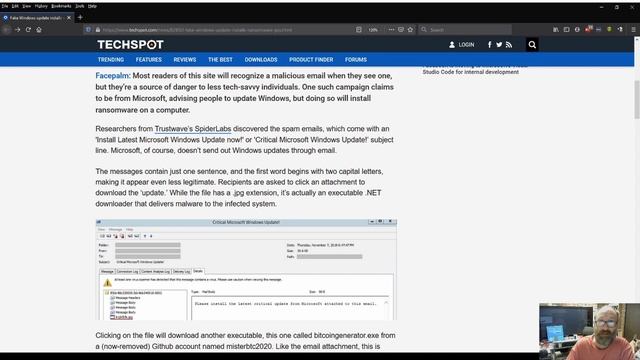640x360 pixels.
Task: Open the PRODUCT FINDER page
Action: pyautogui.click(x=311, y=60)
